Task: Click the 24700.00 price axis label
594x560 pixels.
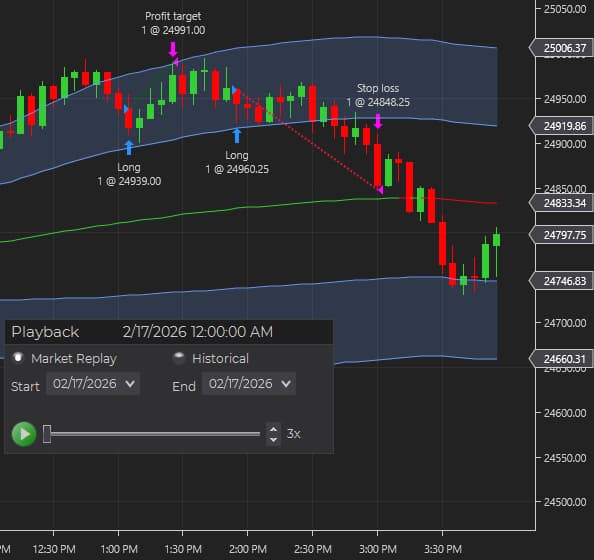Action: point(565,323)
